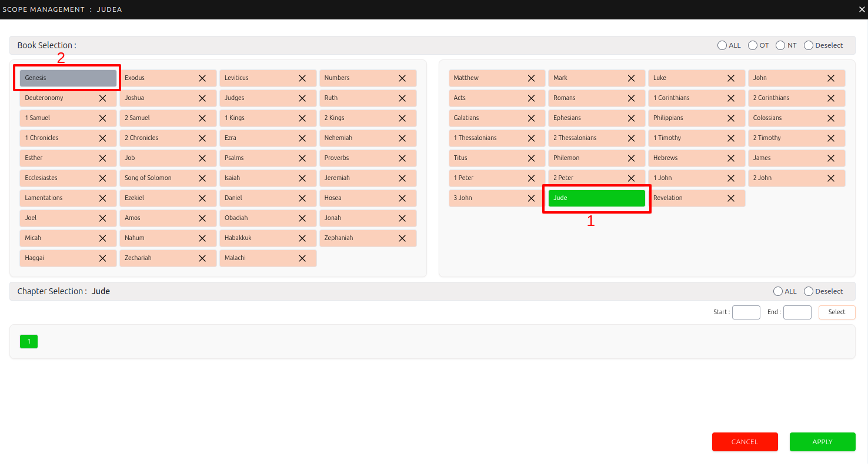Select the OT radio in Book Selection

coord(753,45)
